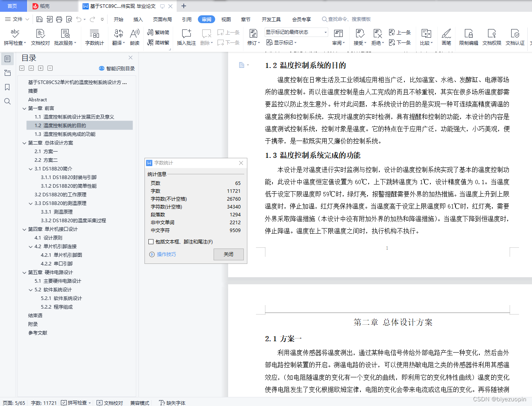Jump to 摘要 in the outline
532x406 pixels.
(x=33, y=91)
